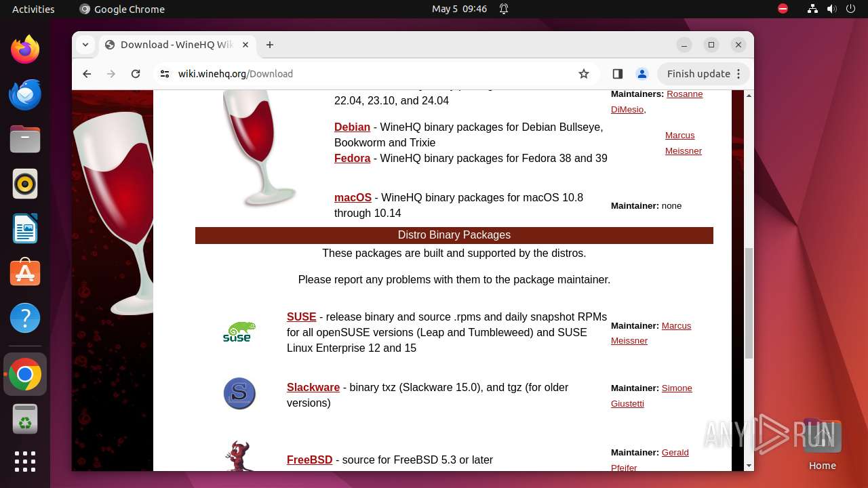The height and width of the screenshot is (488, 868).
Task: Open the Activities overview
Action: 33,9
